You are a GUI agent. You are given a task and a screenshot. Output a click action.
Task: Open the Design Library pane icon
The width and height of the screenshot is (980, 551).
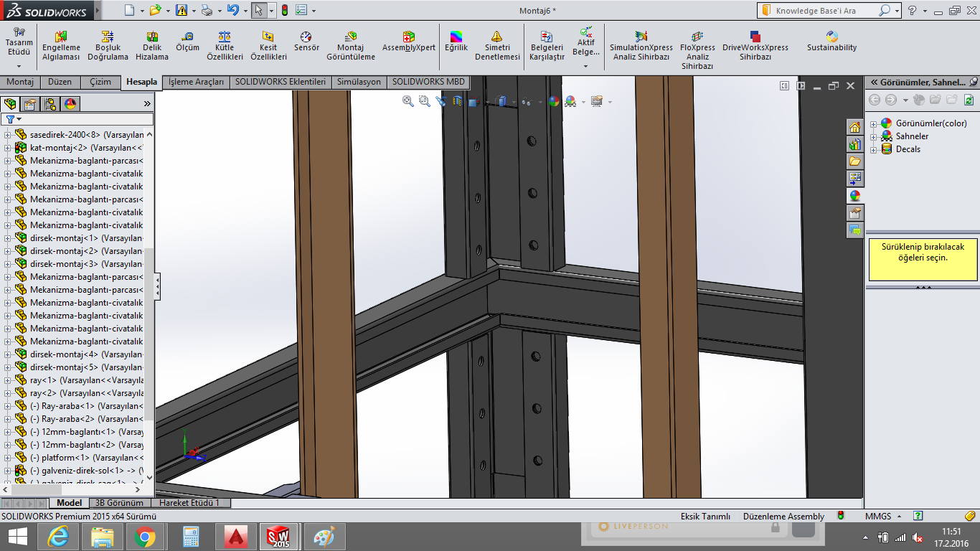pos(854,144)
